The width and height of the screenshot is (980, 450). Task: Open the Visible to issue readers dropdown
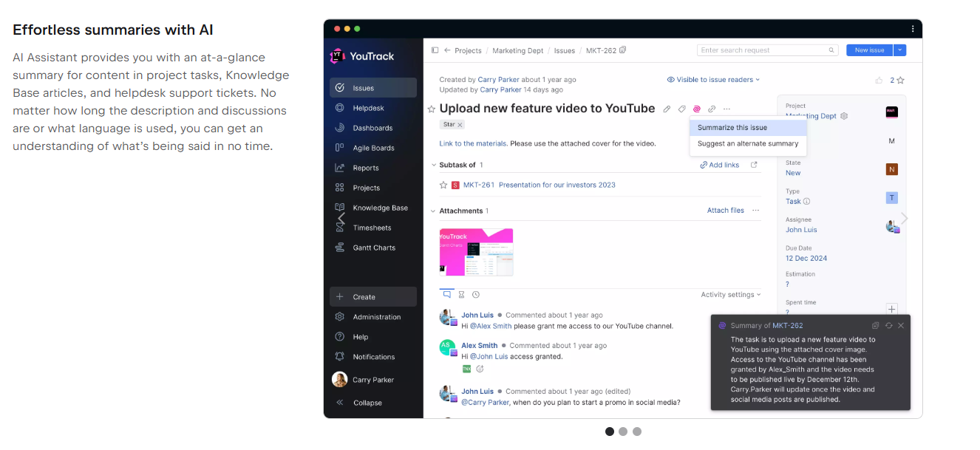tap(713, 80)
